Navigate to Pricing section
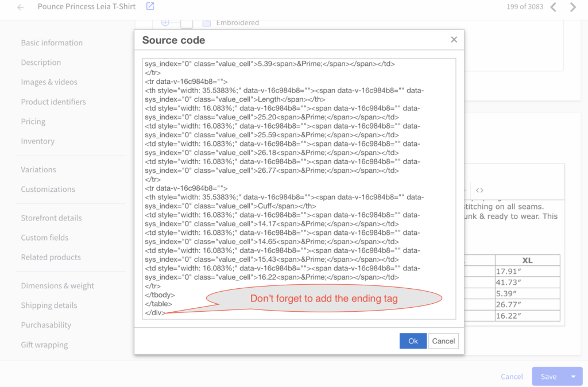The height and width of the screenshot is (387, 588). click(33, 122)
